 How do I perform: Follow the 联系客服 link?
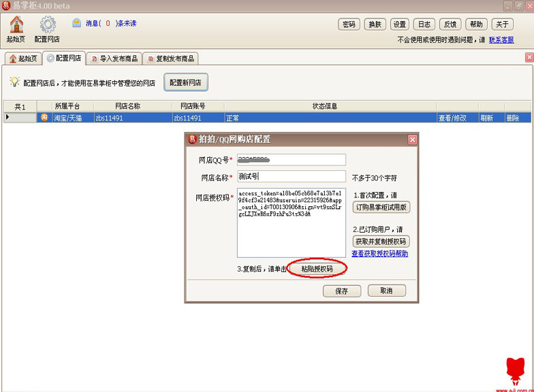pyautogui.click(x=501, y=39)
